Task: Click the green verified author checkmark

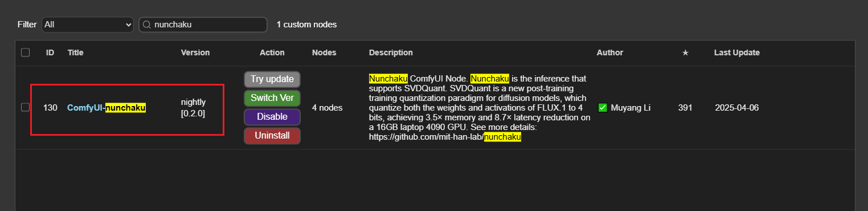Action: click(x=603, y=108)
